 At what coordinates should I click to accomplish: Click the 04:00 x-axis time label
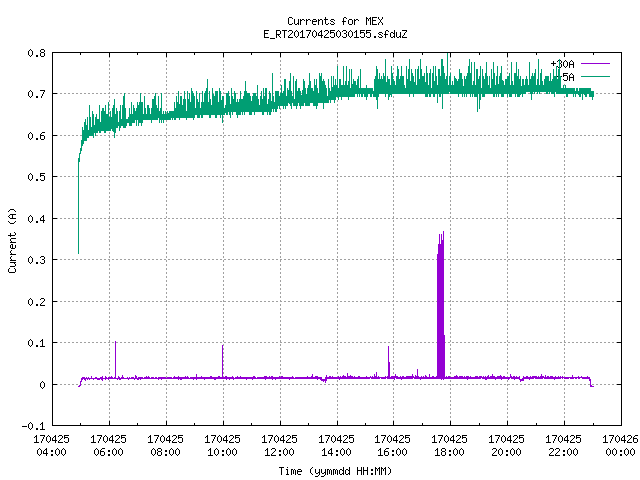(51, 452)
